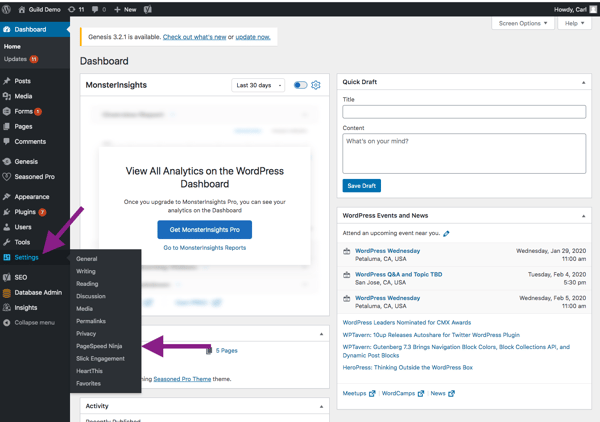Toggle the MonsterInsights widget view switch

click(300, 85)
